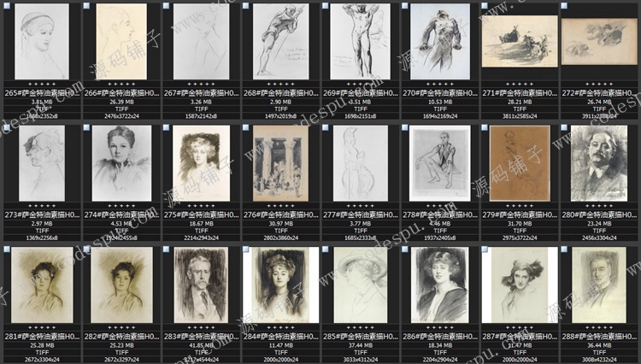Select thumbnail 288 faint man portrait

click(x=599, y=285)
